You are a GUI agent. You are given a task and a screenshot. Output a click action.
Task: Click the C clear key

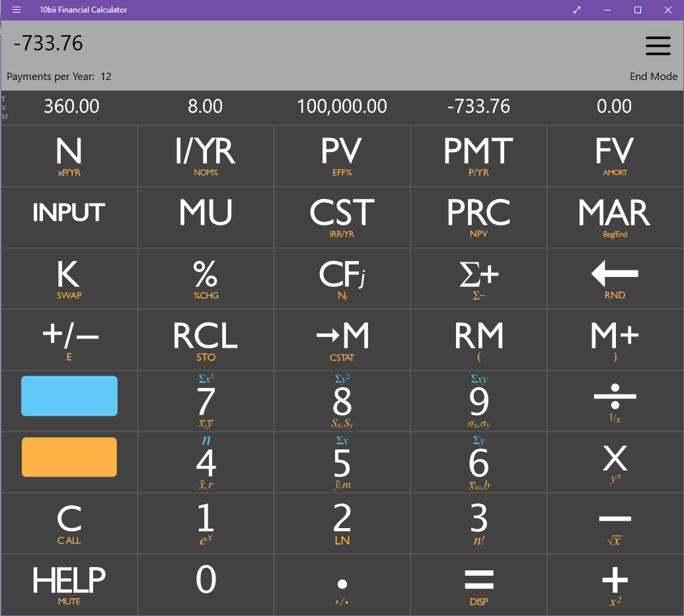click(69, 523)
